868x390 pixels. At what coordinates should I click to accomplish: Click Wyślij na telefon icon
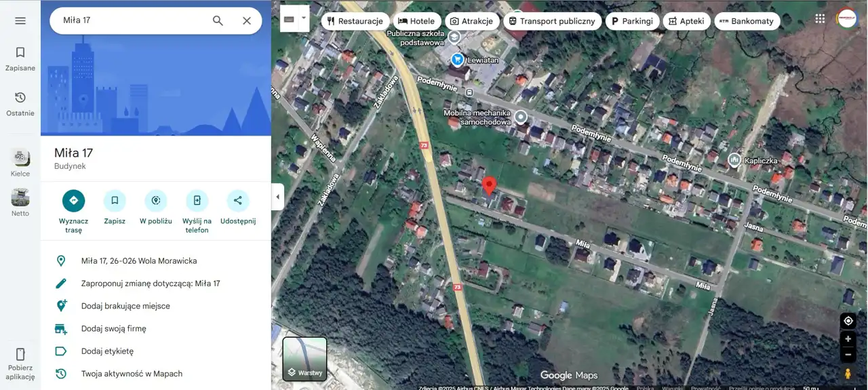click(x=197, y=201)
